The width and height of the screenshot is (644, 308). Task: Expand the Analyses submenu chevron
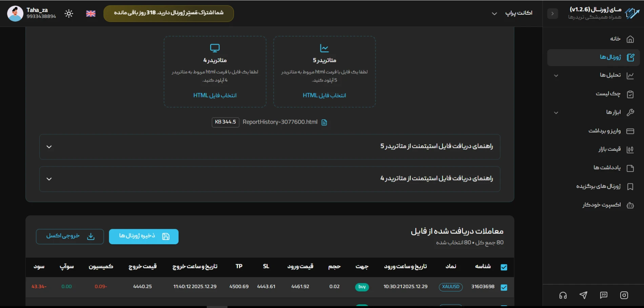click(x=556, y=75)
